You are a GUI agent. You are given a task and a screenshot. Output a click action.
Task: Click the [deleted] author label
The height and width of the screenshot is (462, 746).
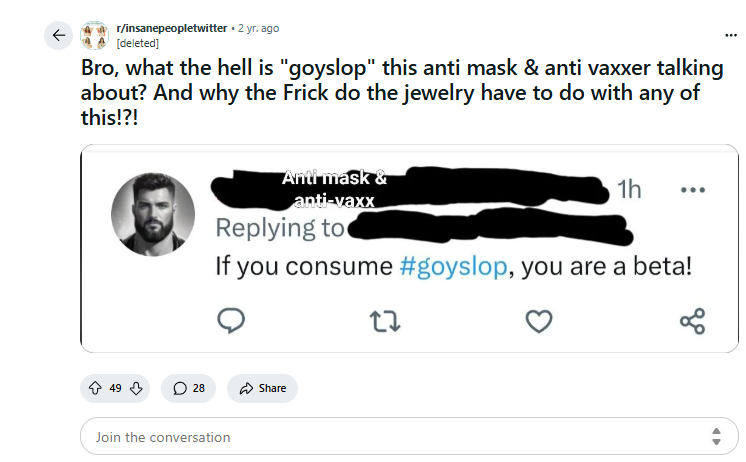(x=138, y=43)
